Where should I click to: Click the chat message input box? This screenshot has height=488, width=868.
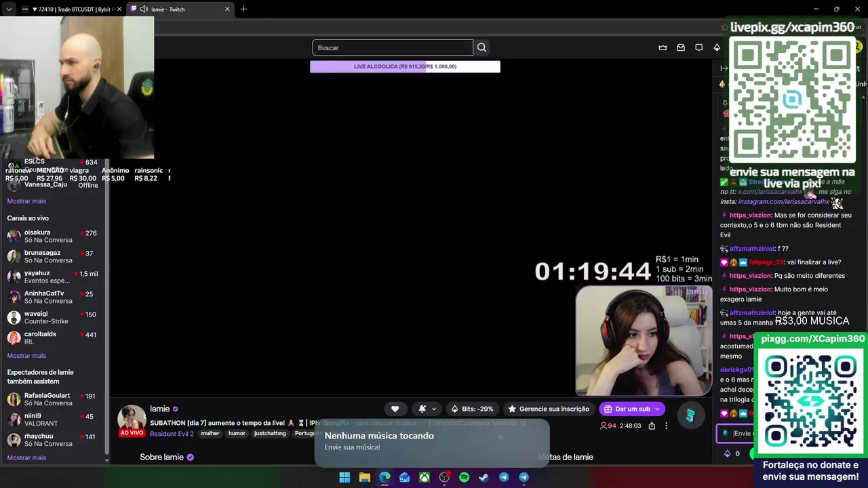(736, 433)
